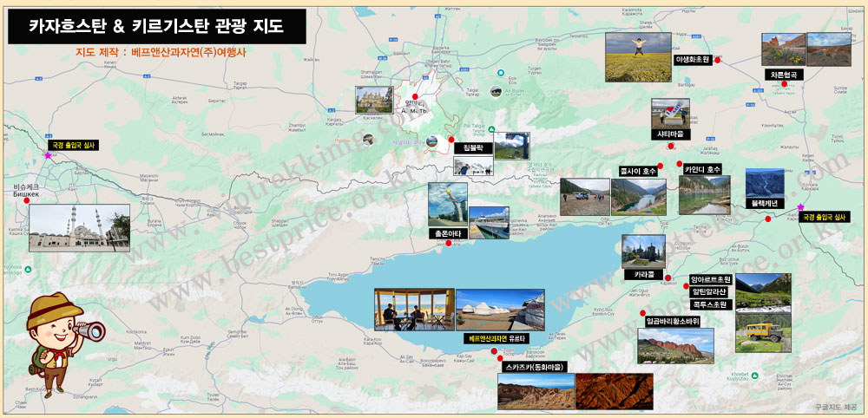Open the yellow wildflower field photo

click(x=638, y=57)
